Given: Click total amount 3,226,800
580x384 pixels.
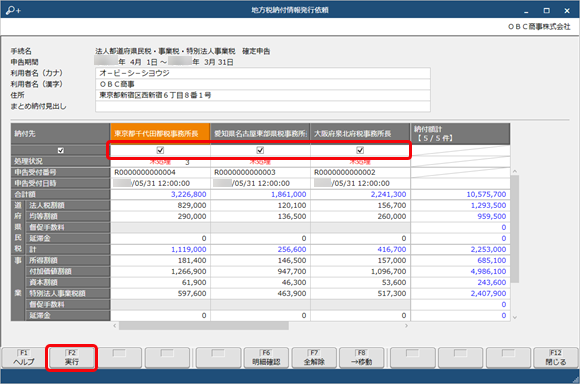Looking at the screenshot, I should (189, 195).
